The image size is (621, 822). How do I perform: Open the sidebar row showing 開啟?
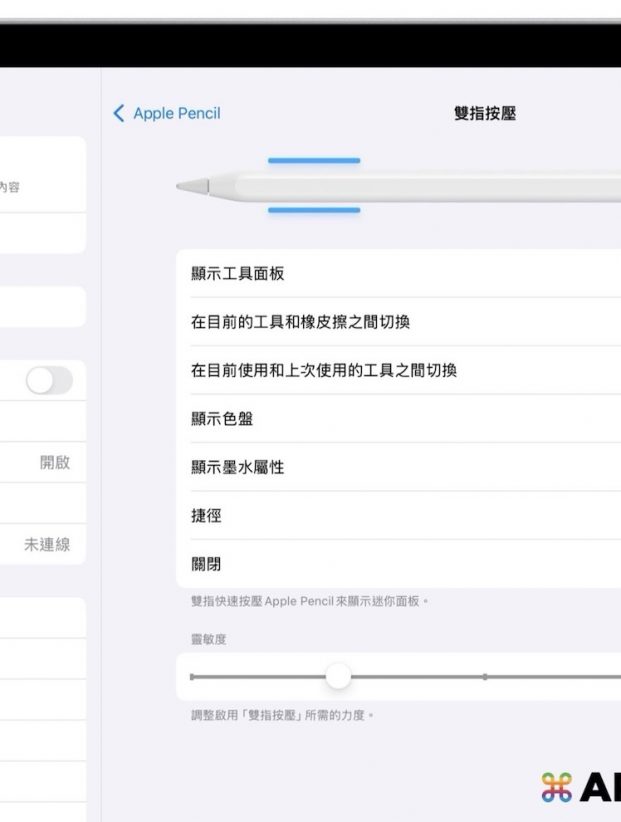point(42,464)
